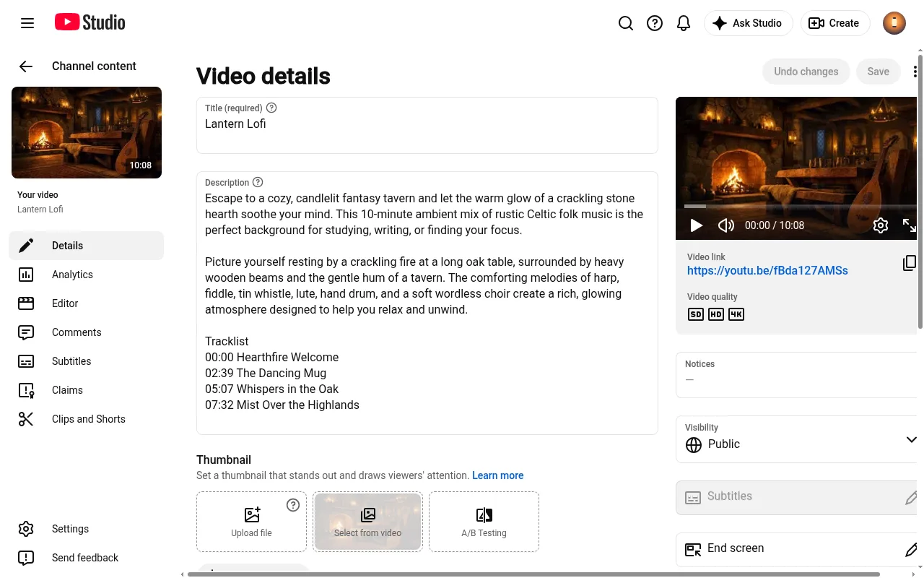Screen dimensions: 924x578
Task: Edit the Subtitles pencil icon
Action: coord(911,497)
